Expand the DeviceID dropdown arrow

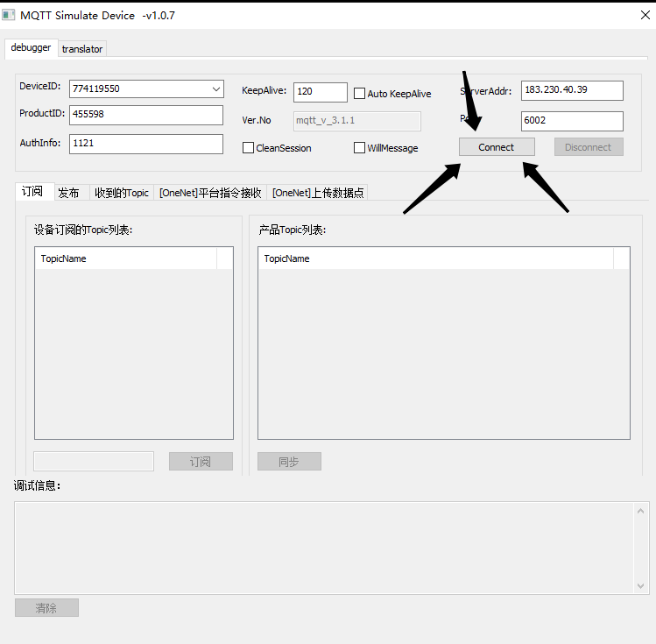pos(215,89)
